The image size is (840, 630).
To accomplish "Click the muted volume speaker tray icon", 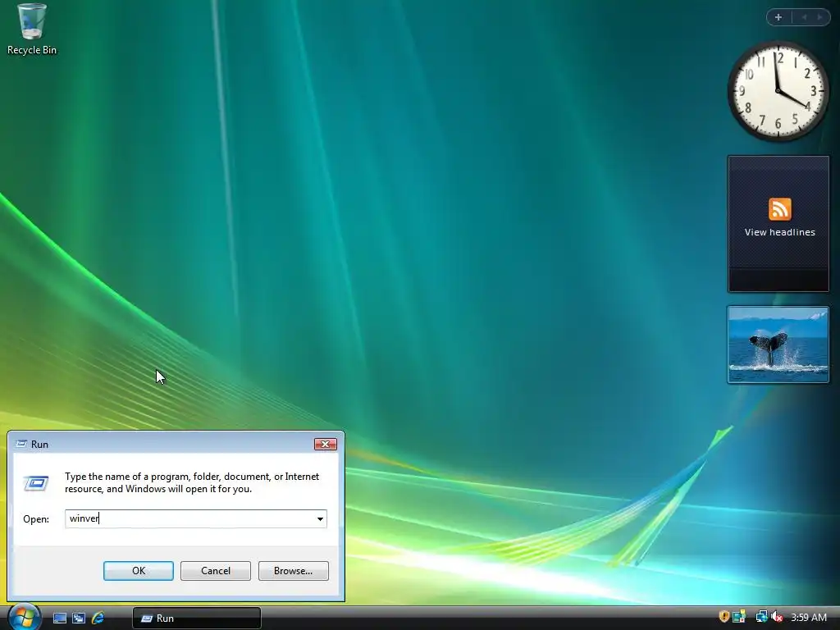I will point(777,617).
